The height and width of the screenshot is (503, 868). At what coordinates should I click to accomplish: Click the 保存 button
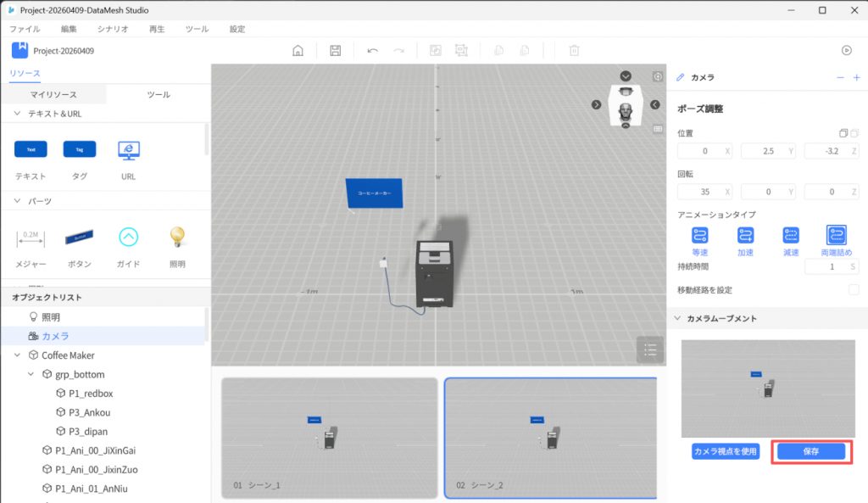(x=811, y=451)
